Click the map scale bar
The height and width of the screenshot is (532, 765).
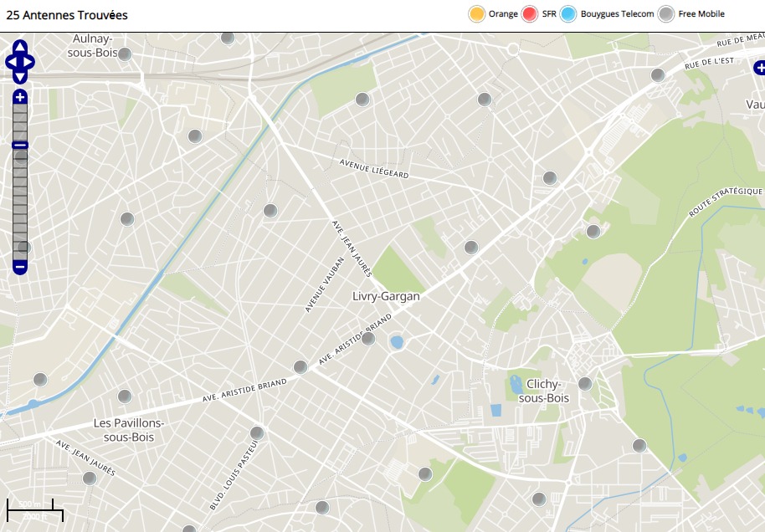point(35,509)
